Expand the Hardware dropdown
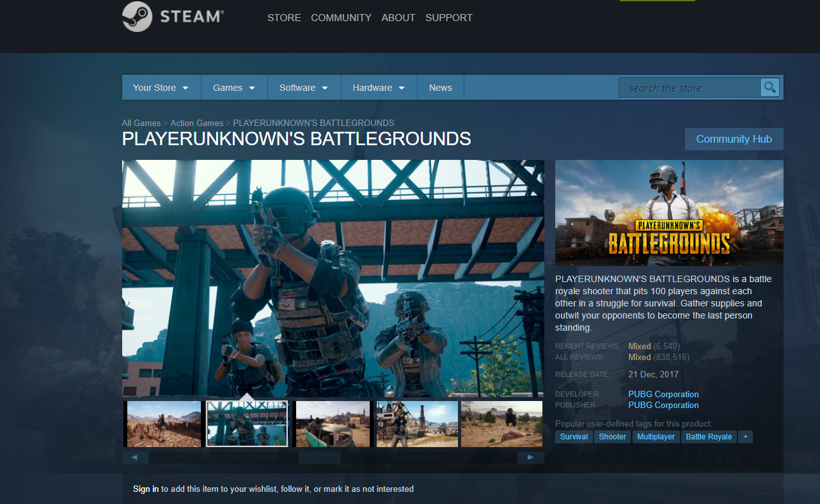The height and width of the screenshot is (504, 820). point(378,88)
